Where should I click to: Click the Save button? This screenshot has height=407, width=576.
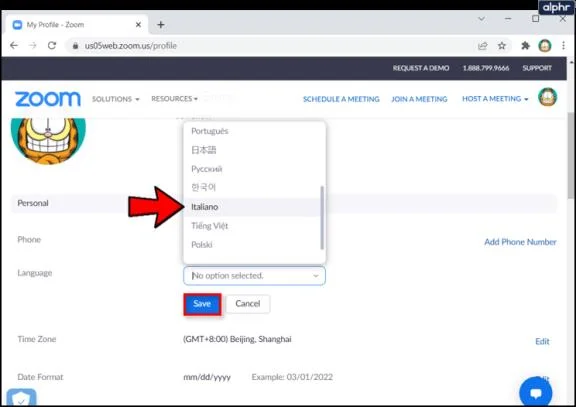202,304
